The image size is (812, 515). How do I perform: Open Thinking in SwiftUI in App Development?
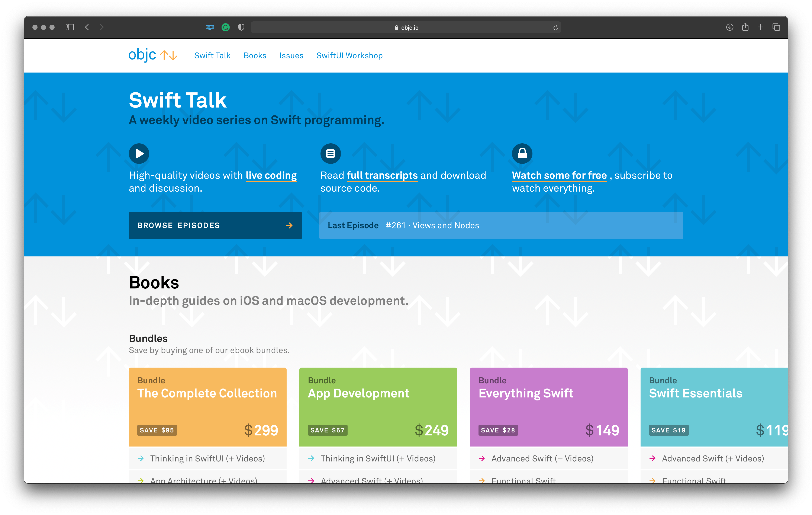[378, 458]
